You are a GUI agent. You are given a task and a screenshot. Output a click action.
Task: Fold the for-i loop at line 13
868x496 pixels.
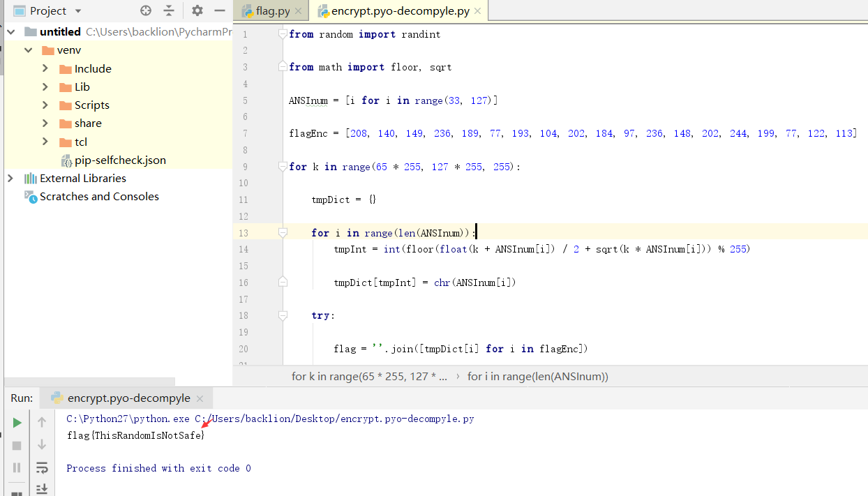coord(283,232)
